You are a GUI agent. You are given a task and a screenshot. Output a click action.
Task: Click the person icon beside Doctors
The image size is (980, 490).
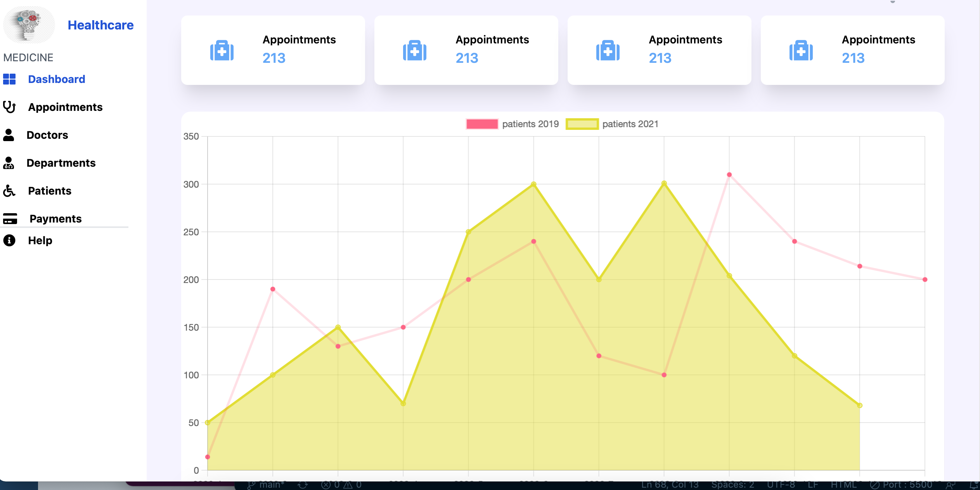[x=9, y=135]
